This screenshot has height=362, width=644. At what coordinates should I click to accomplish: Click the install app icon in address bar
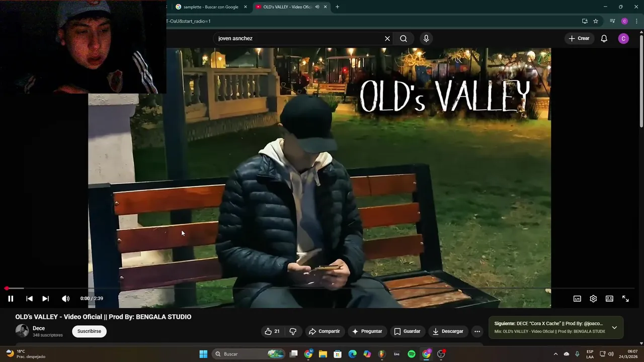(x=585, y=21)
